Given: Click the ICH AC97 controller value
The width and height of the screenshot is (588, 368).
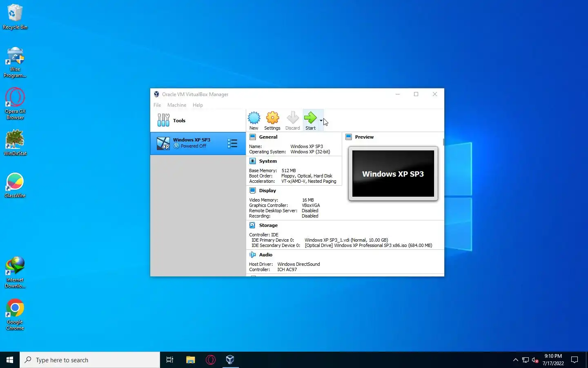Looking at the screenshot, I should (287, 269).
